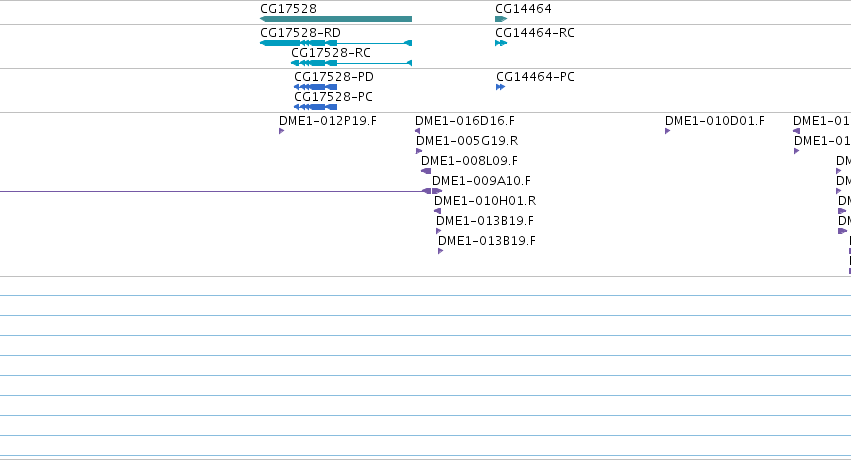Select the purple arrow under DME1-010H01.R
The image size is (851, 460).
coord(437,211)
